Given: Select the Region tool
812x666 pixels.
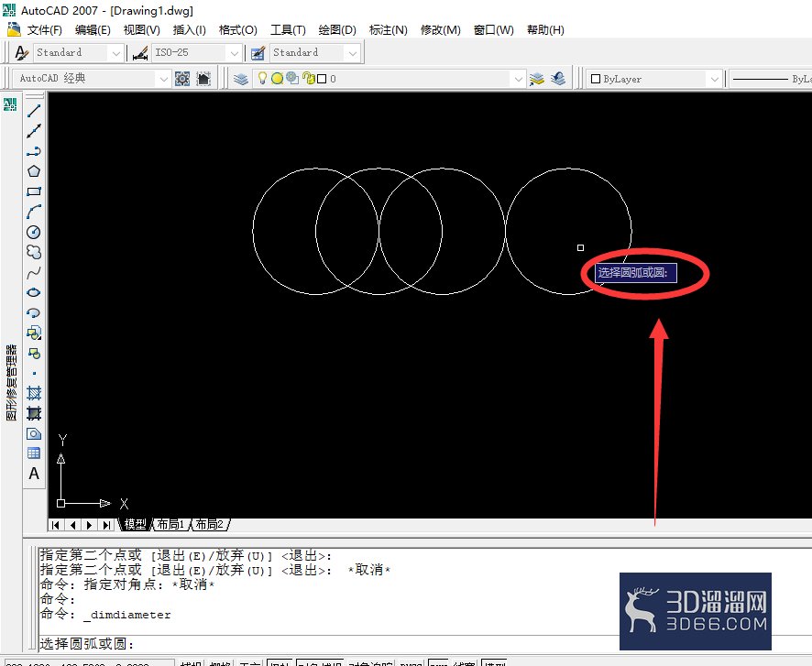Looking at the screenshot, I should [x=34, y=433].
